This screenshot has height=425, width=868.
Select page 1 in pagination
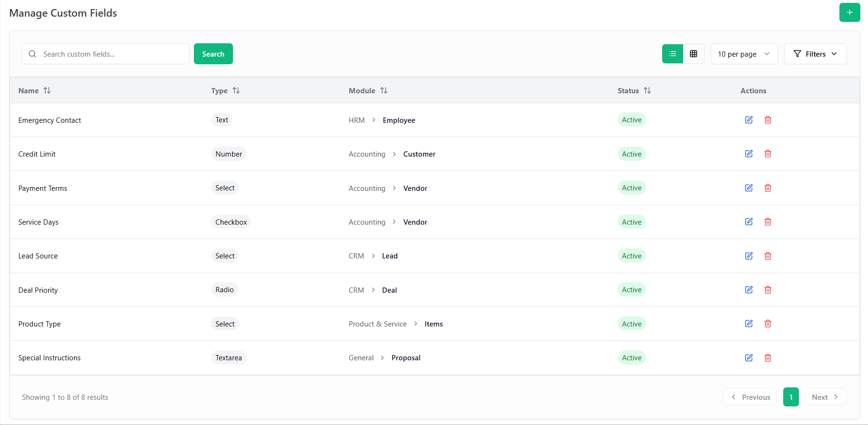(x=791, y=397)
